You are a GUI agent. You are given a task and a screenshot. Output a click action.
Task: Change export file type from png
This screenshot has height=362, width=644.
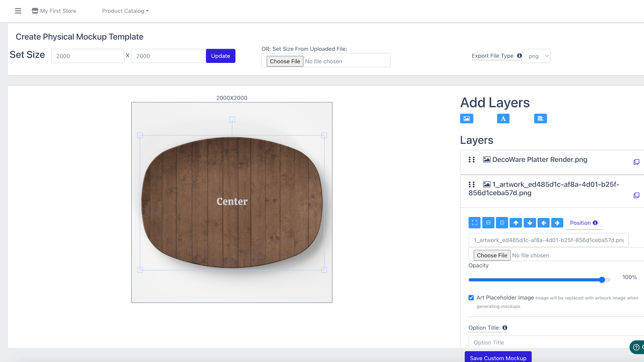click(536, 56)
